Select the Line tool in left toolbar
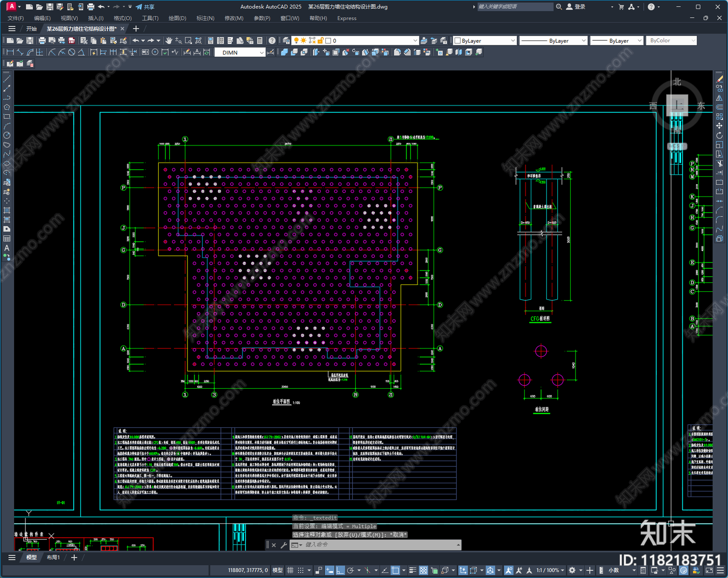This screenshot has width=728, height=578. [7, 79]
